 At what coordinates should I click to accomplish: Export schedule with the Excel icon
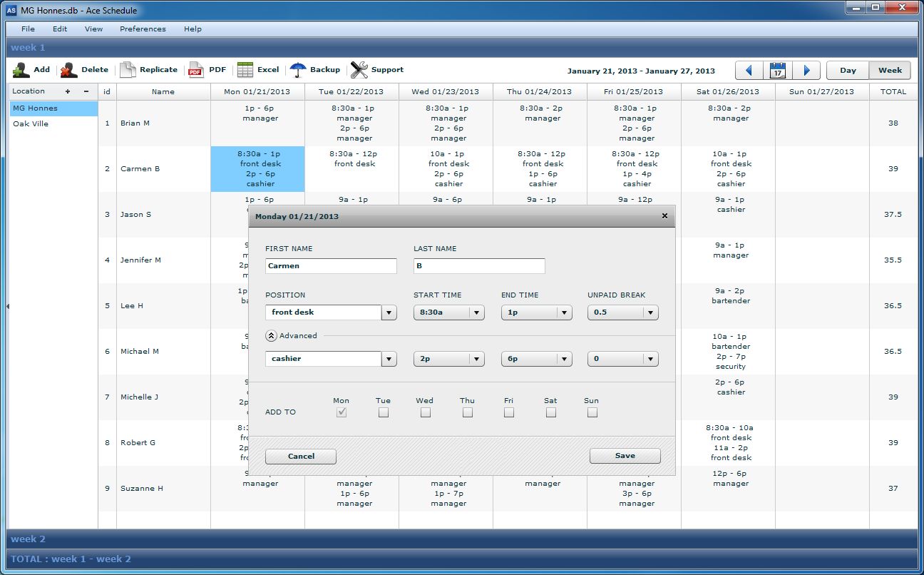245,70
